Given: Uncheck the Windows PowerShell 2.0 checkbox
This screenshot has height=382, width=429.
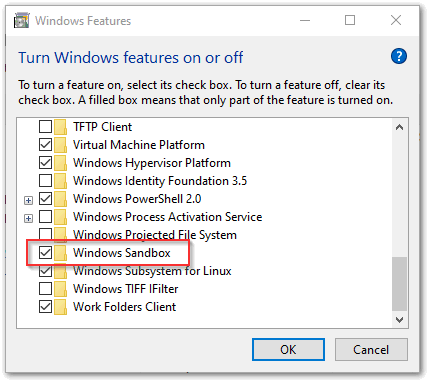Looking at the screenshot, I should (x=45, y=199).
